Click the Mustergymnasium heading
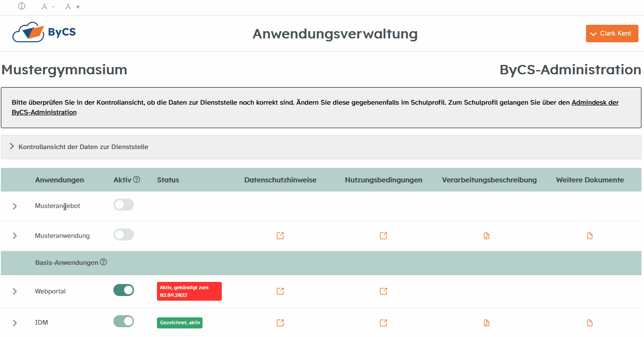Image resolution: width=644 pixels, height=337 pixels. click(64, 70)
